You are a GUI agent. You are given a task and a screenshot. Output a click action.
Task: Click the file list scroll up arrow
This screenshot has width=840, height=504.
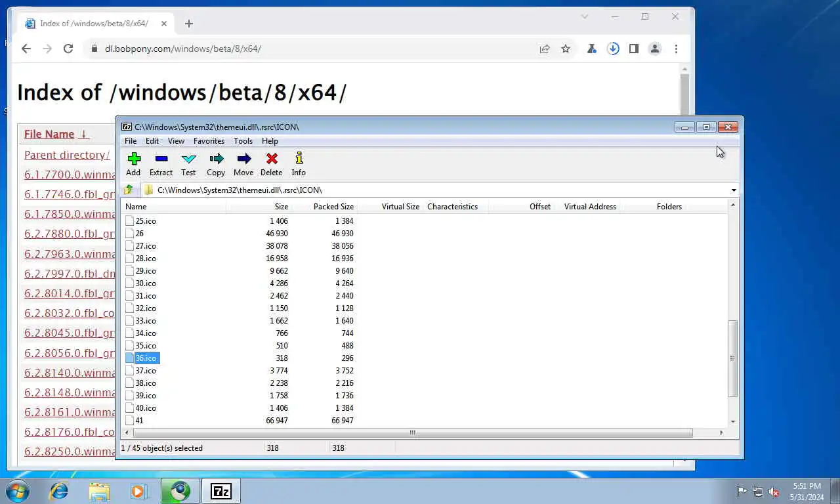point(733,205)
